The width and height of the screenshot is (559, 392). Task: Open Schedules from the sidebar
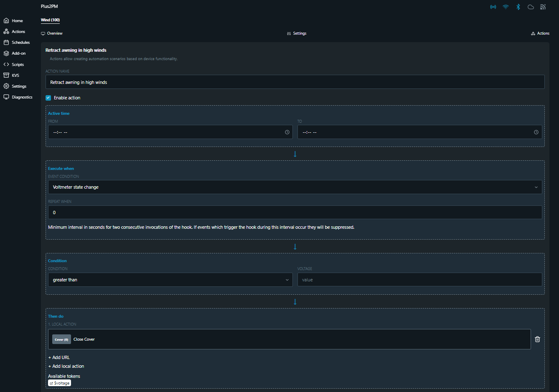pos(20,43)
